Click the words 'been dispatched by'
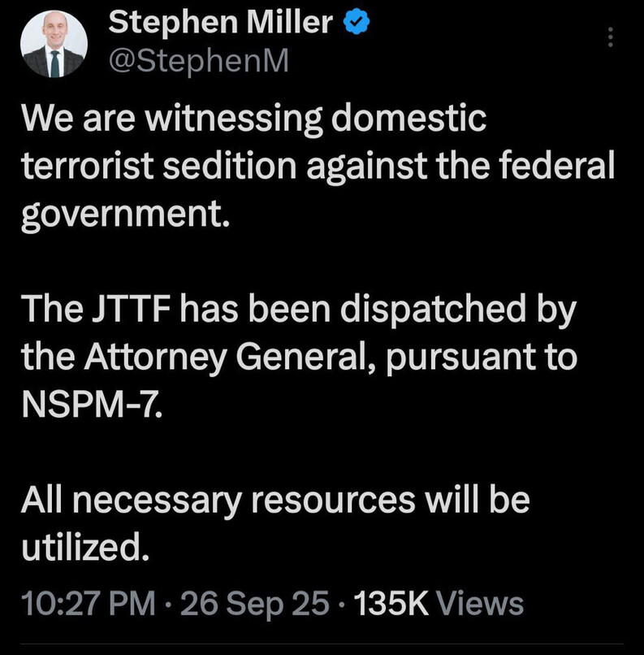Image resolution: width=644 pixels, height=655 pixels. pos(412,308)
